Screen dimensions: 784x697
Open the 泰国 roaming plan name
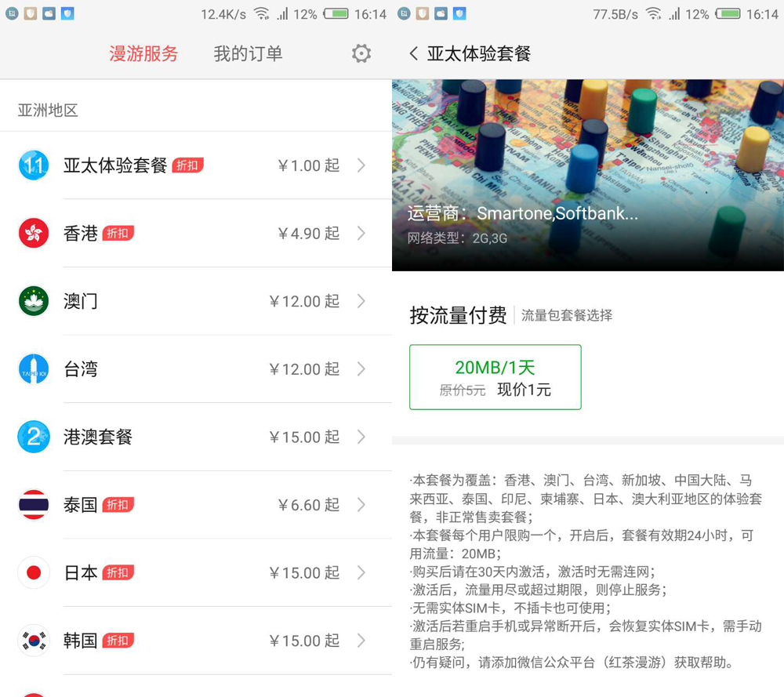81,505
